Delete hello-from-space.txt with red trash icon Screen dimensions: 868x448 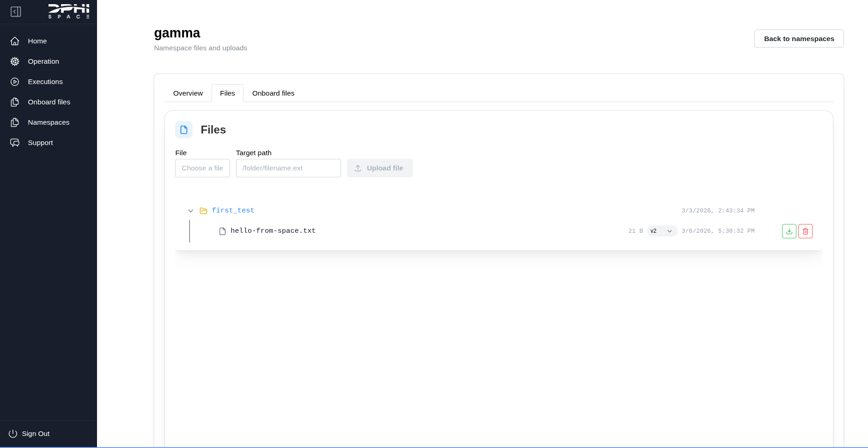[x=805, y=231]
